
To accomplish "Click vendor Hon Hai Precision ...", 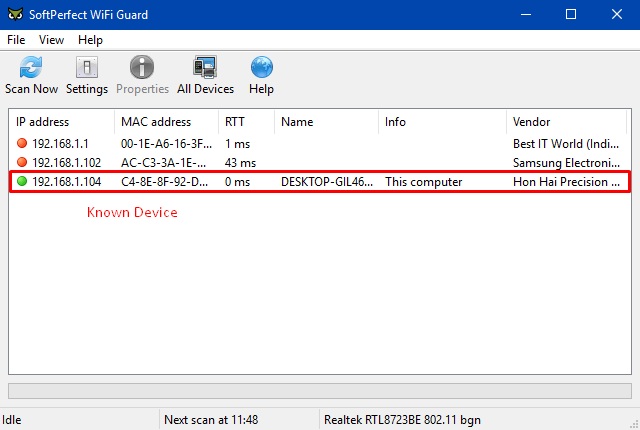I will click(567, 182).
